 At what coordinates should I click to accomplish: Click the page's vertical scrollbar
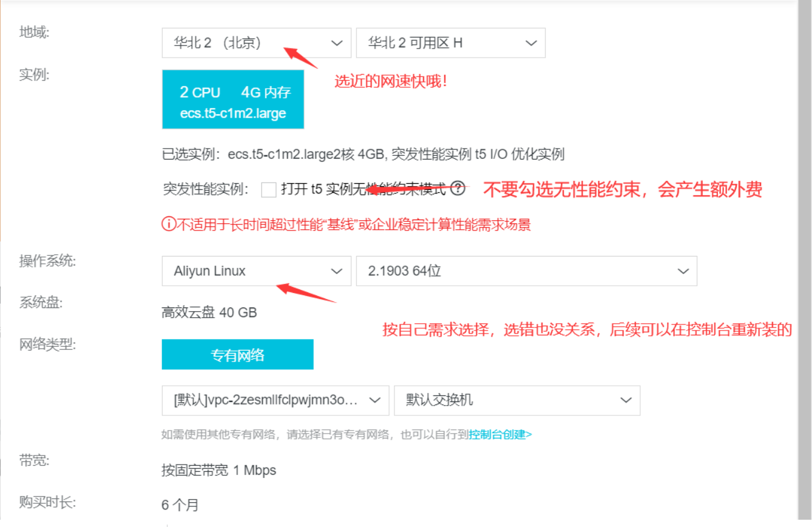point(805,261)
